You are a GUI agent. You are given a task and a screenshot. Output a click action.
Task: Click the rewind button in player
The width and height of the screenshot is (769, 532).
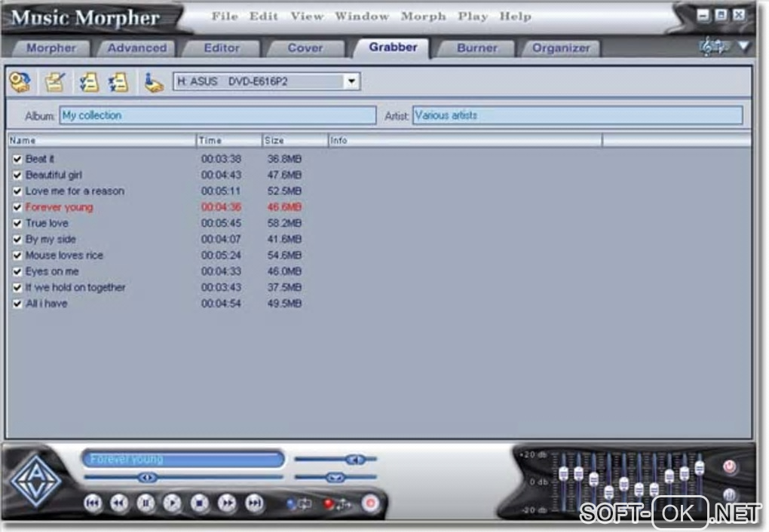pos(119,503)
